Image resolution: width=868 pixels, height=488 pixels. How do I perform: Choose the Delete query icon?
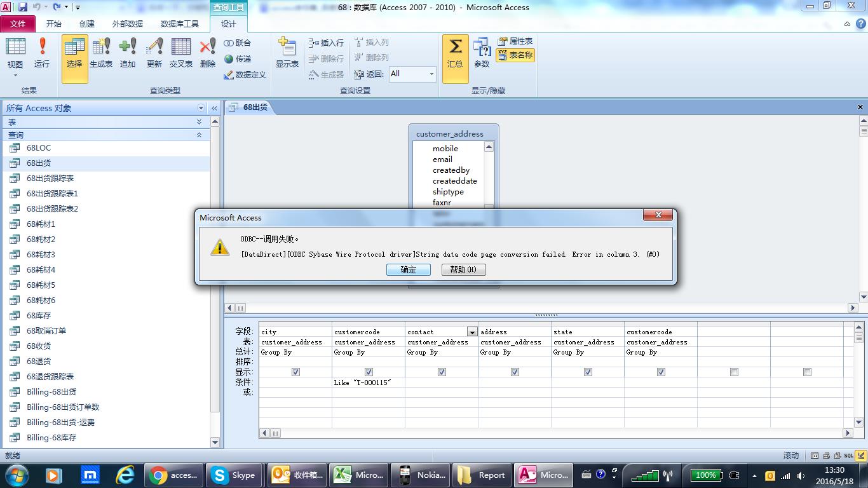point(208,53)
